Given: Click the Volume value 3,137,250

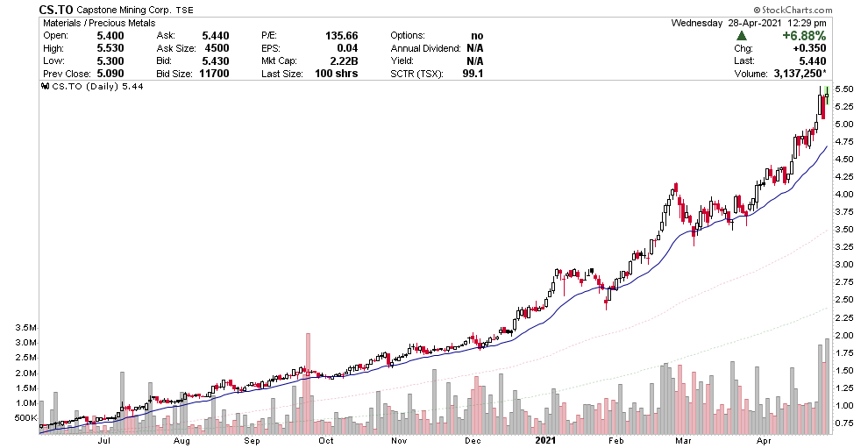Looking at the screenshot, I should pyautogui.click(x=800, y=74).
